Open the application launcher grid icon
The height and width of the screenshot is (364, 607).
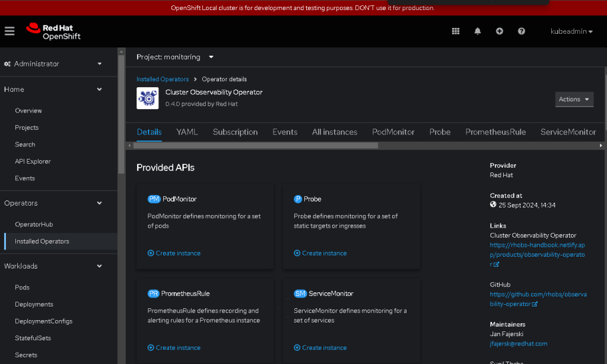pos(456,31)
